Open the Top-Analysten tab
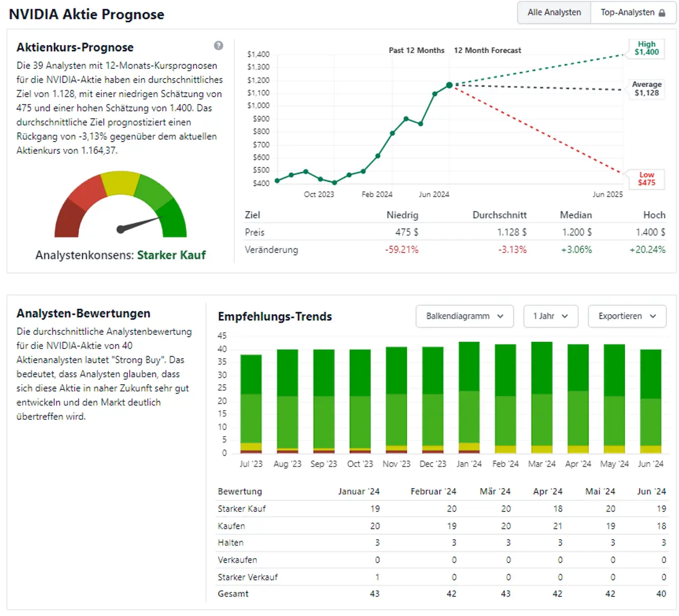The image size is (679, 616). pyautogui.click(x=627, y=12)
